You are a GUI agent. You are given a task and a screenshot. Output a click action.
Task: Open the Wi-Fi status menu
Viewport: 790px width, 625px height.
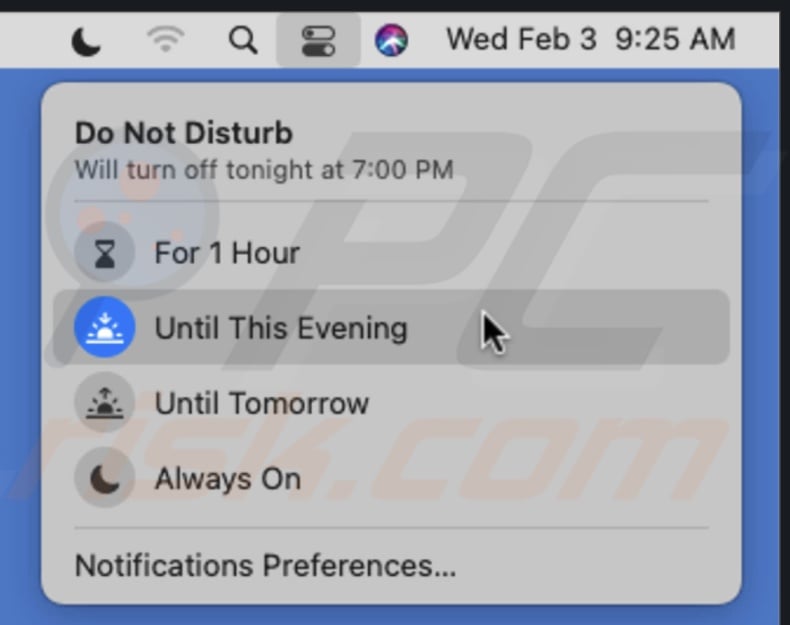coord(165,39)
